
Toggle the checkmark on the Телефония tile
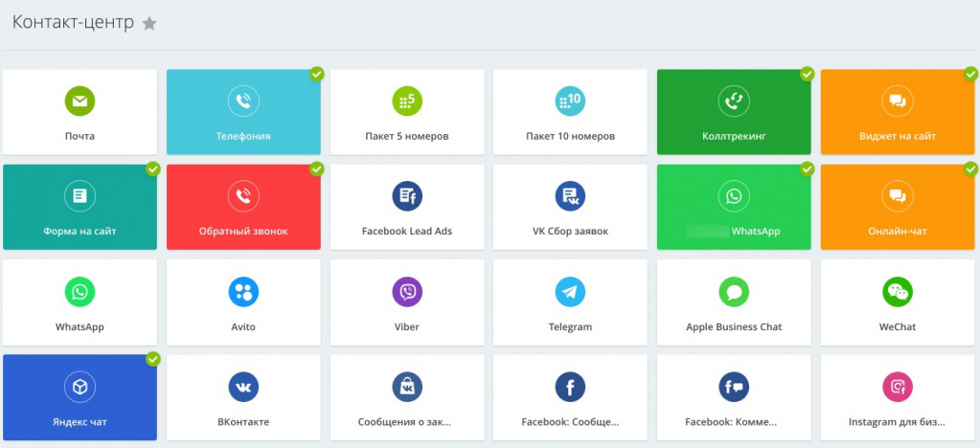(x=316, y=74)
